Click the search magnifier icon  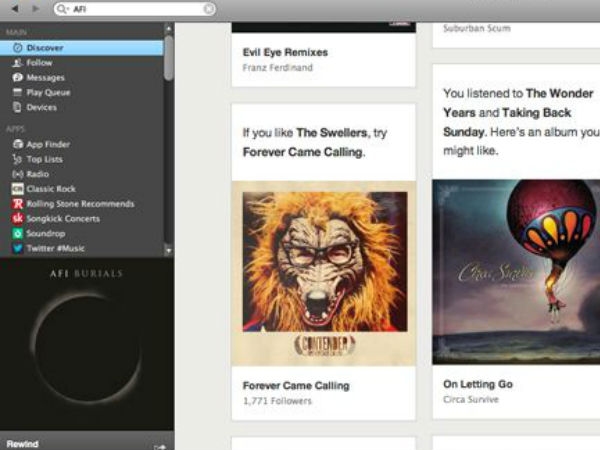(x=62, y=9)
